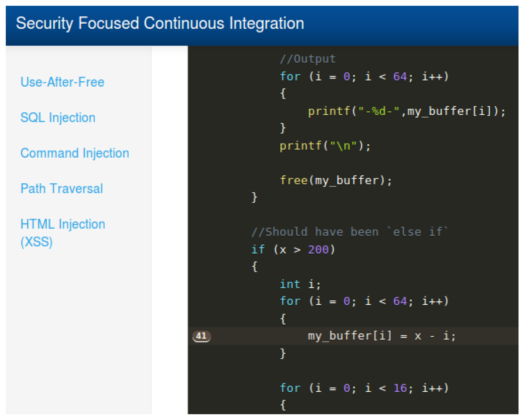This screenshot has width=525, height=420.
Task: Select the Path Traversal link
Action: click(x=62, y=189)
